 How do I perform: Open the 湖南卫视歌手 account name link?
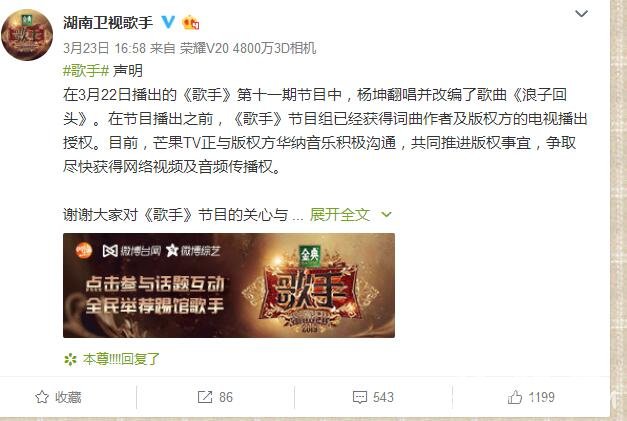click(108, 22)
